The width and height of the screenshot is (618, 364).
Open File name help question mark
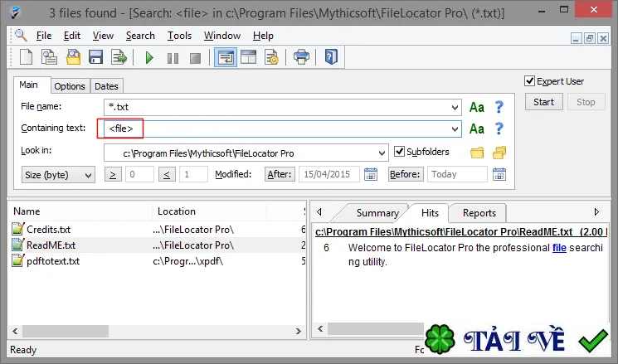coord(499,107)
